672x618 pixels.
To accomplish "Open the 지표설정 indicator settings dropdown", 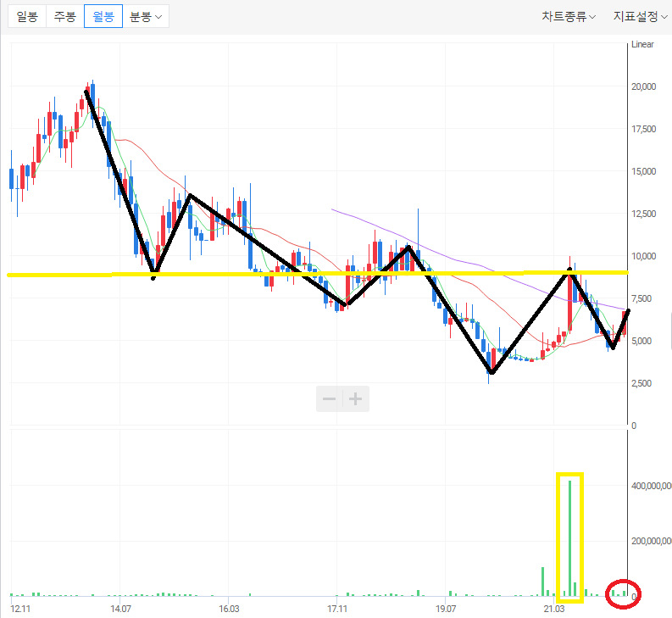I will (641, 16).
